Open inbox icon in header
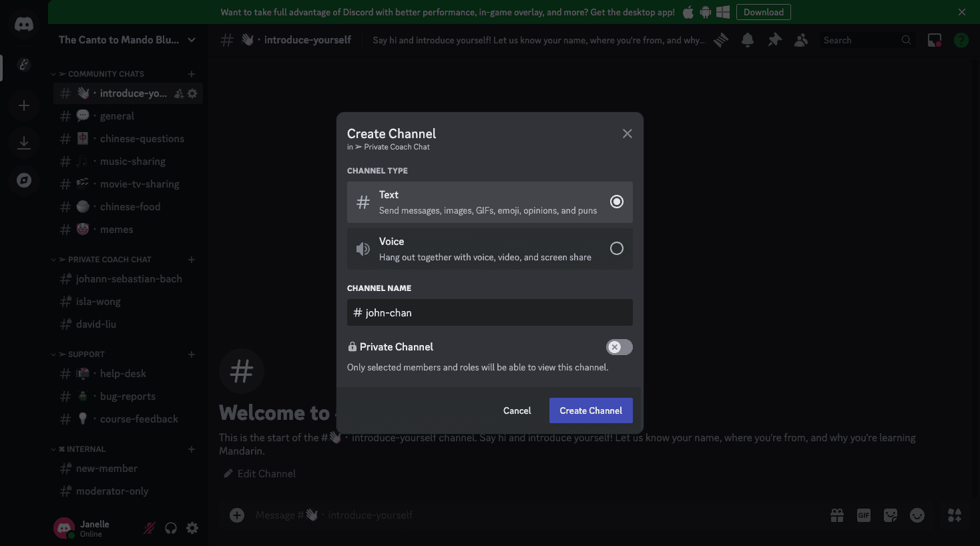Screen dimensions: 980x546 [x=935, y=40]
